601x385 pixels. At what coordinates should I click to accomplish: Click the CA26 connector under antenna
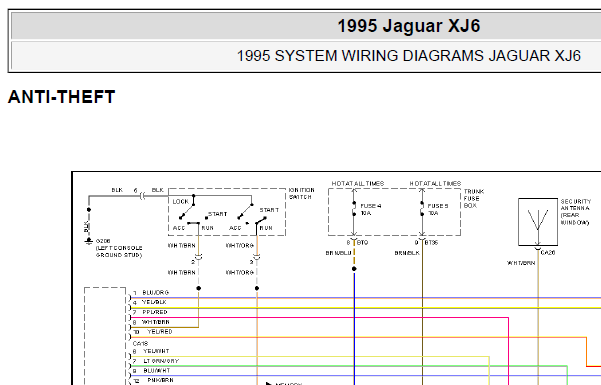tap(547, 252)
